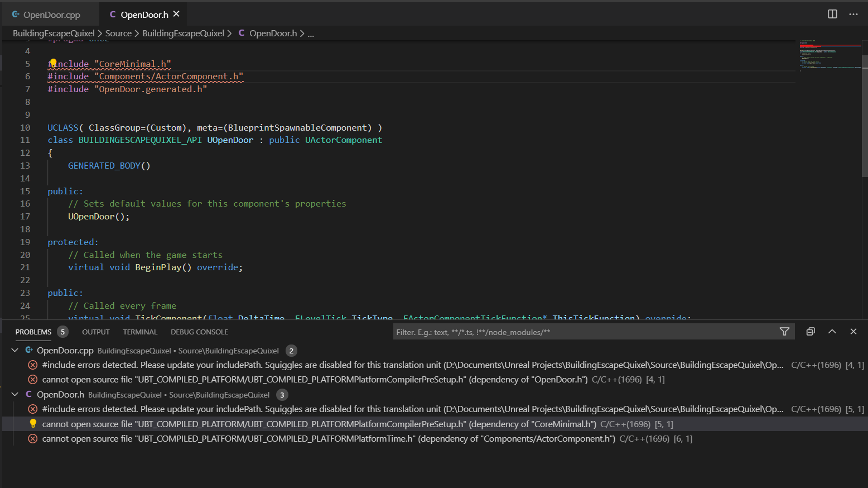Click the lightbulb icon on the CoreMinimal.h warning
This screenshot has height=488, width=868.
pyautogui.click(x=33, y=423)
